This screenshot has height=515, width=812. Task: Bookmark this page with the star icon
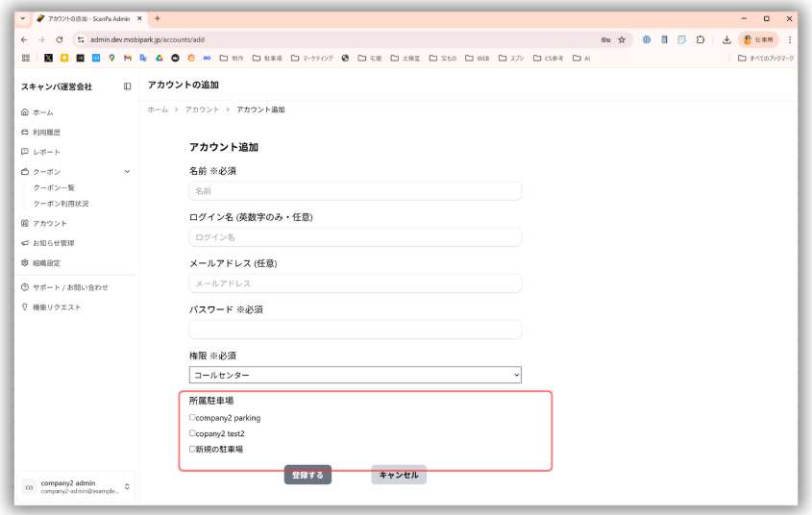(622, 39)
